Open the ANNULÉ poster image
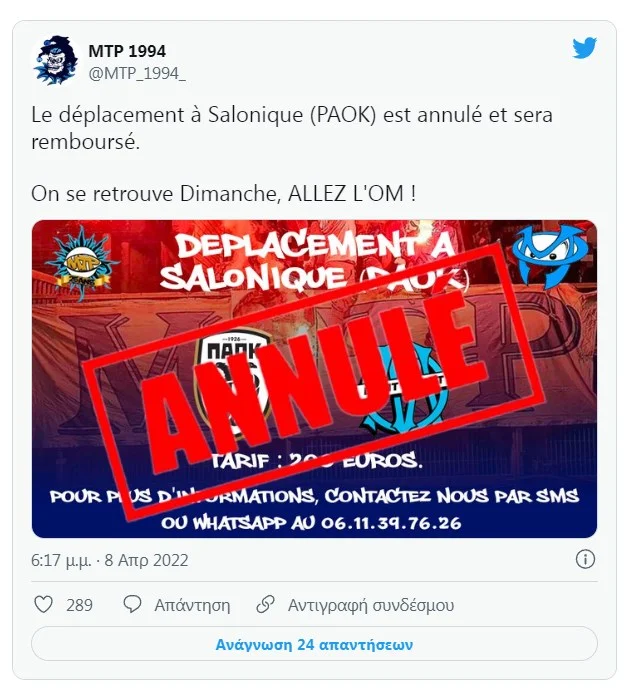640x695 pixels. coord(314,379)
